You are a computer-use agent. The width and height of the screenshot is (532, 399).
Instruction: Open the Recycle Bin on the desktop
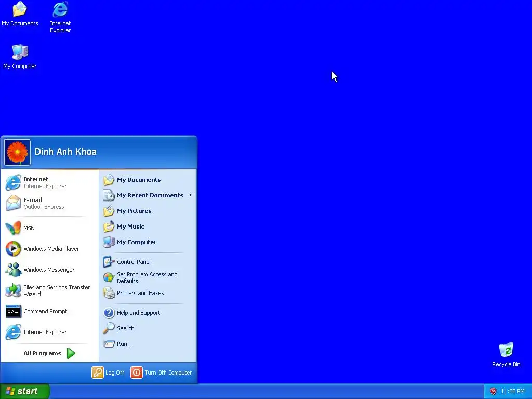(x=506, y=354)
